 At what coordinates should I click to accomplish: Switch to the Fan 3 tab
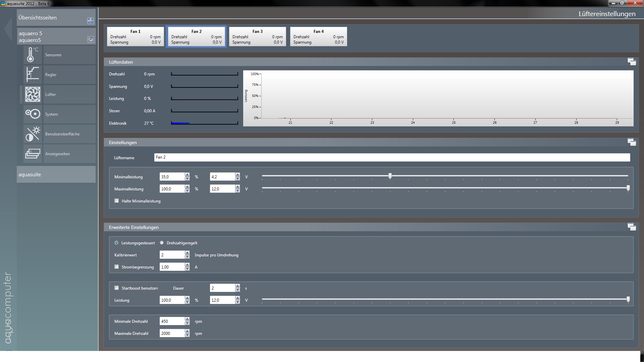click(x=257, y=37)
